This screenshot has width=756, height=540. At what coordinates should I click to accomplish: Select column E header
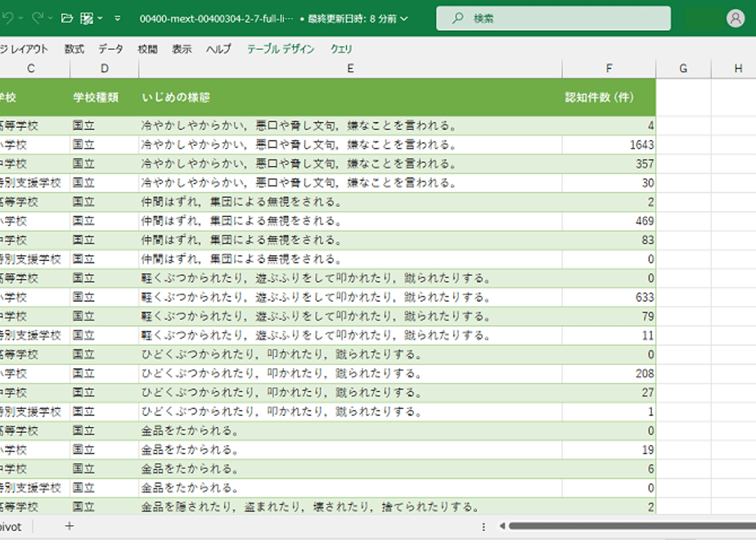(350, 69)
